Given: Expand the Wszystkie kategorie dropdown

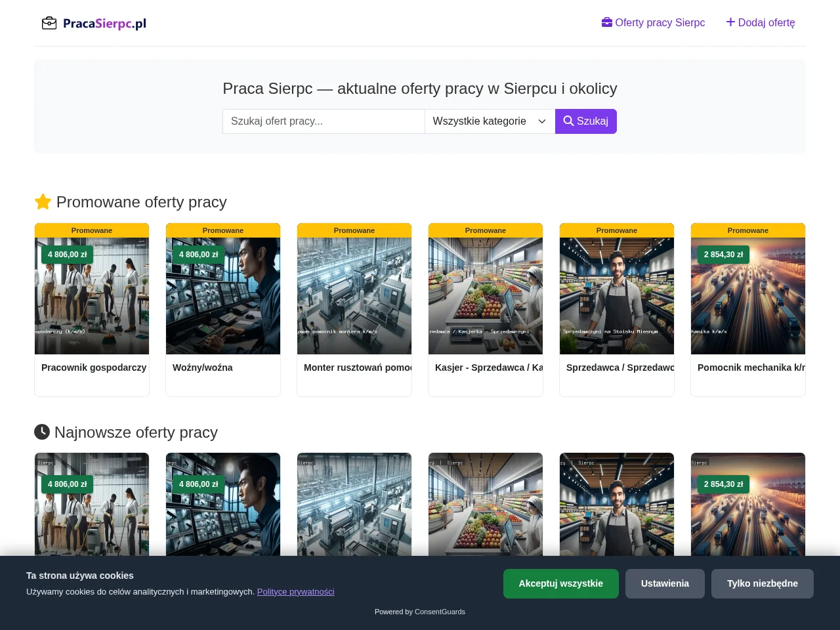Looking at the screenshot, I should [x=490, y=121].
